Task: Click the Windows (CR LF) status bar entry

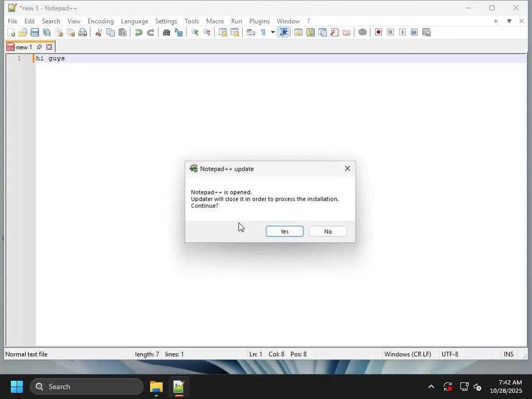Action: 407,354
